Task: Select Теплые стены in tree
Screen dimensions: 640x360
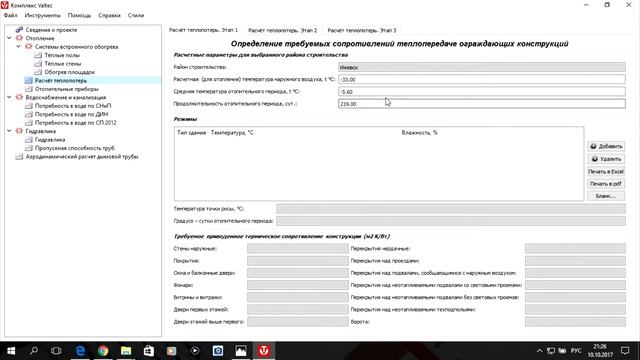Action: coord(63,64)
